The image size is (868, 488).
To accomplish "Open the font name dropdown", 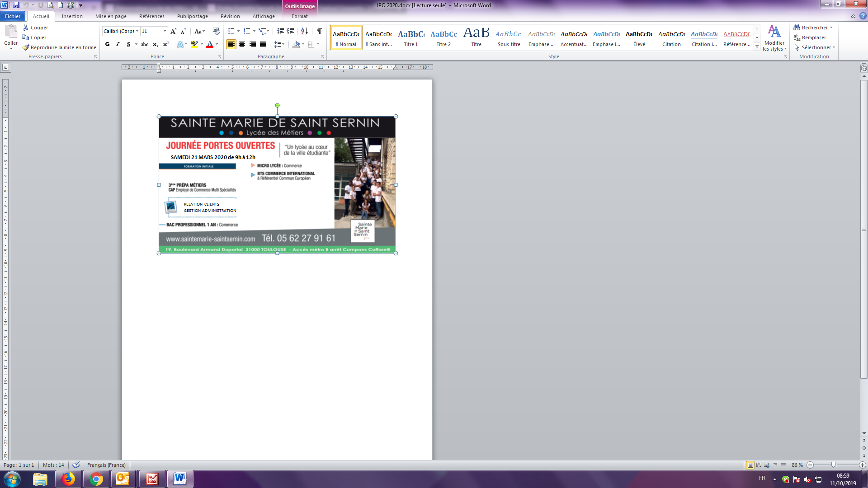I will [137, 31].
